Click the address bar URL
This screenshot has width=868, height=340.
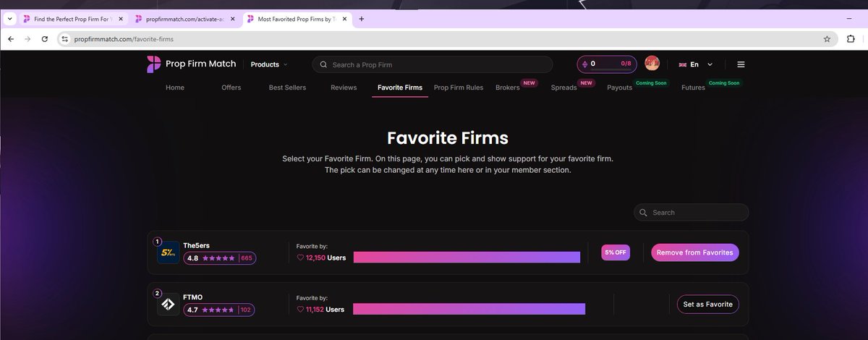pyautogui.click(x=124, y=38)
